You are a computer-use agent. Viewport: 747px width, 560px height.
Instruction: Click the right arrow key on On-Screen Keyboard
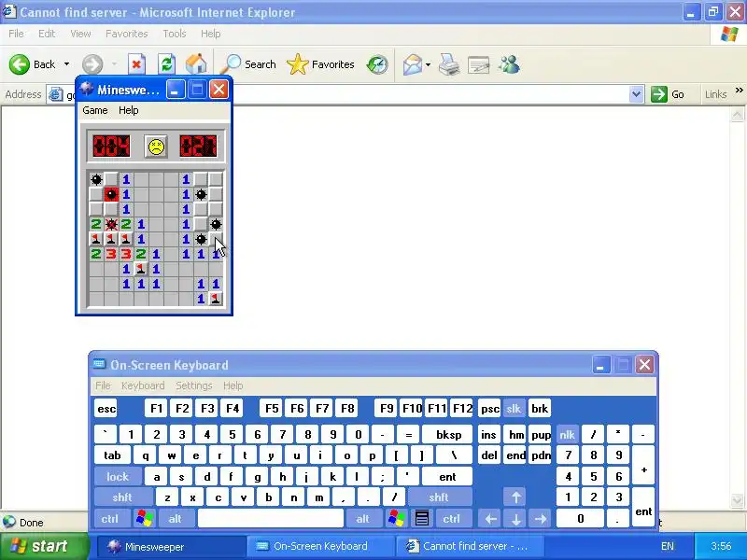click(x=541, y=518)
